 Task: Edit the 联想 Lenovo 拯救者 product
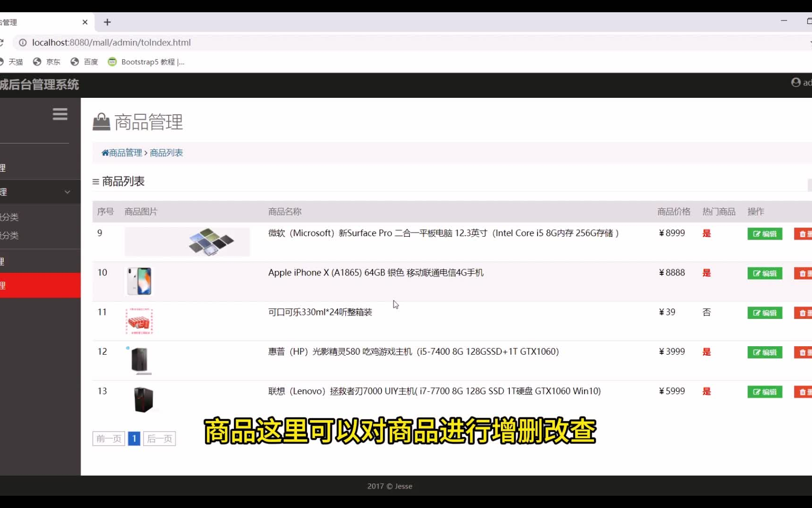(765, 392)
